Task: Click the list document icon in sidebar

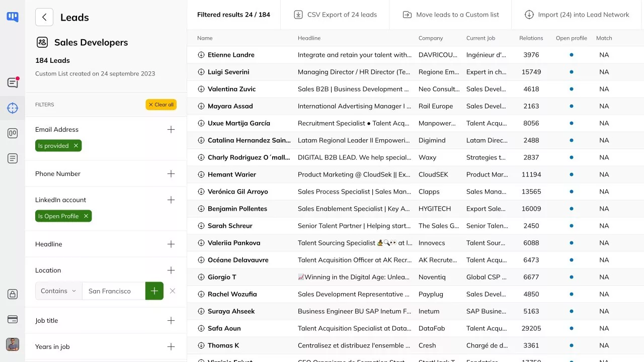Action: click(x=13, y=158)
